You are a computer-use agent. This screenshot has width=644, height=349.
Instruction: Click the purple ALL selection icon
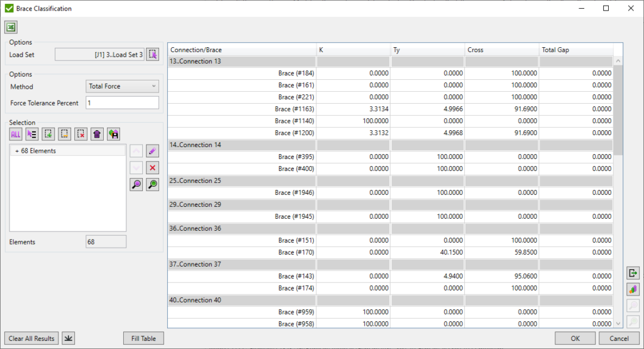(16, 134)
